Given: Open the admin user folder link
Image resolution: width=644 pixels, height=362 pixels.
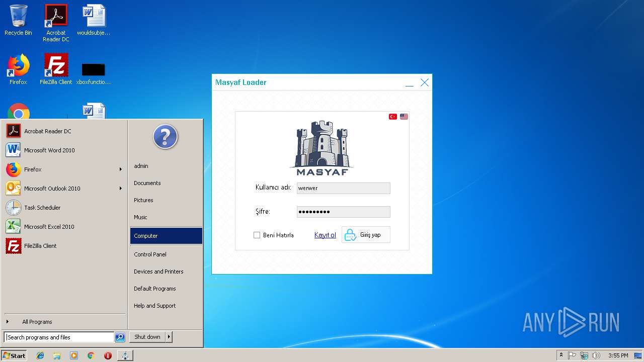Looking at the screenshot, I should click(x=166, y=166).
